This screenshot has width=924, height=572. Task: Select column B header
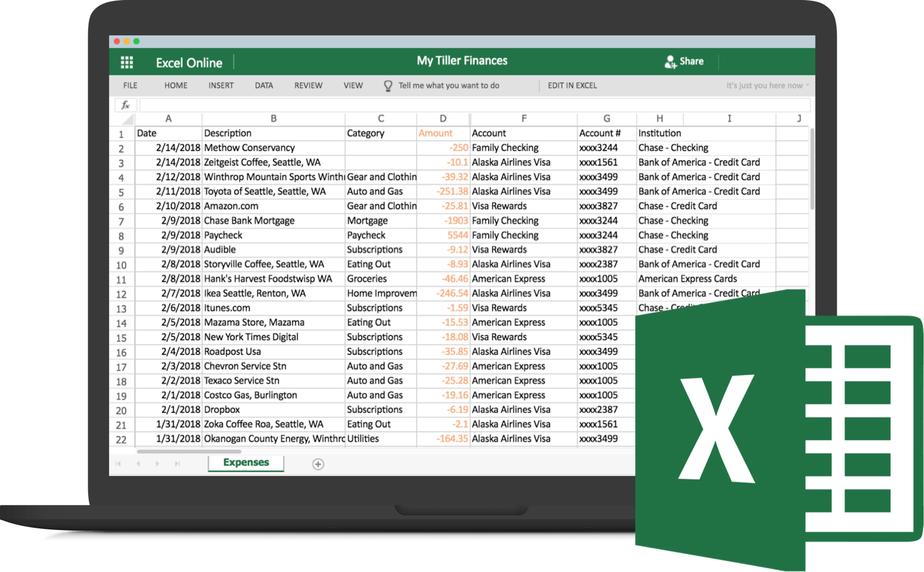tap(273, 119)
